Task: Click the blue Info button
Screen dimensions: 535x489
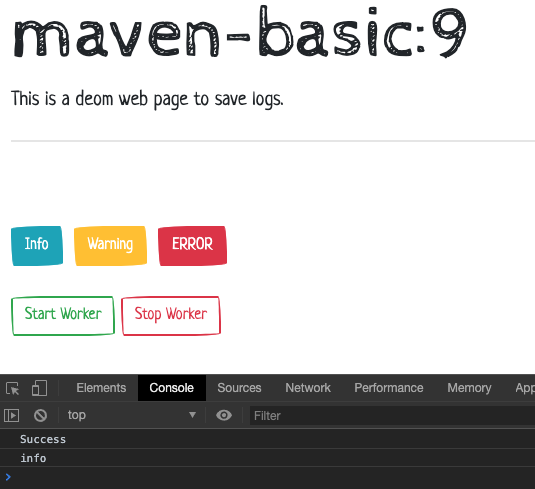Action: coord(37,246)
